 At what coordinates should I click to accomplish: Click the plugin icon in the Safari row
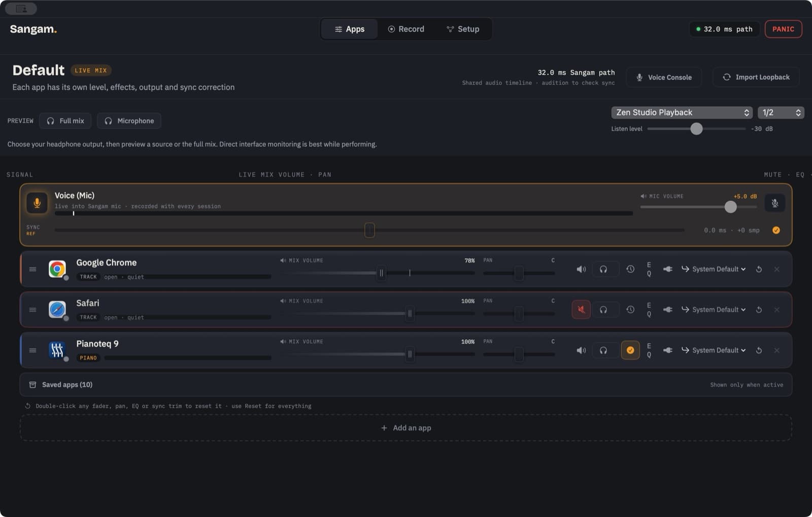pyautogui.click(x=668, y=310)
